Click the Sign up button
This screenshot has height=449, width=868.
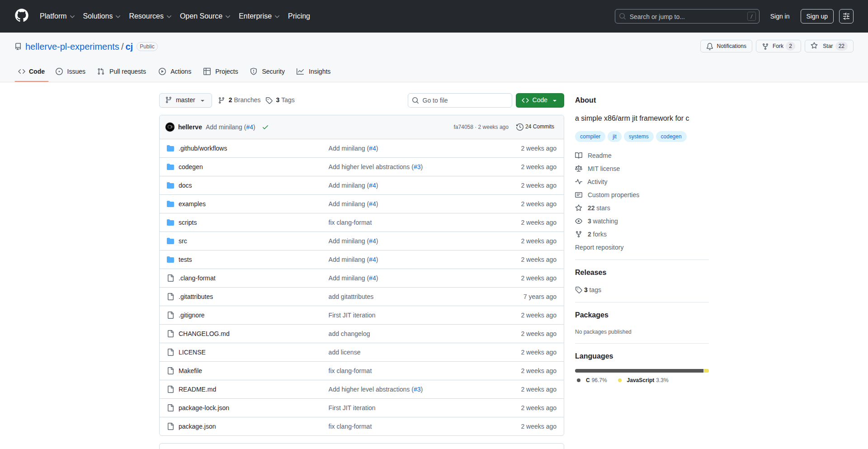(x=816, y=16)
